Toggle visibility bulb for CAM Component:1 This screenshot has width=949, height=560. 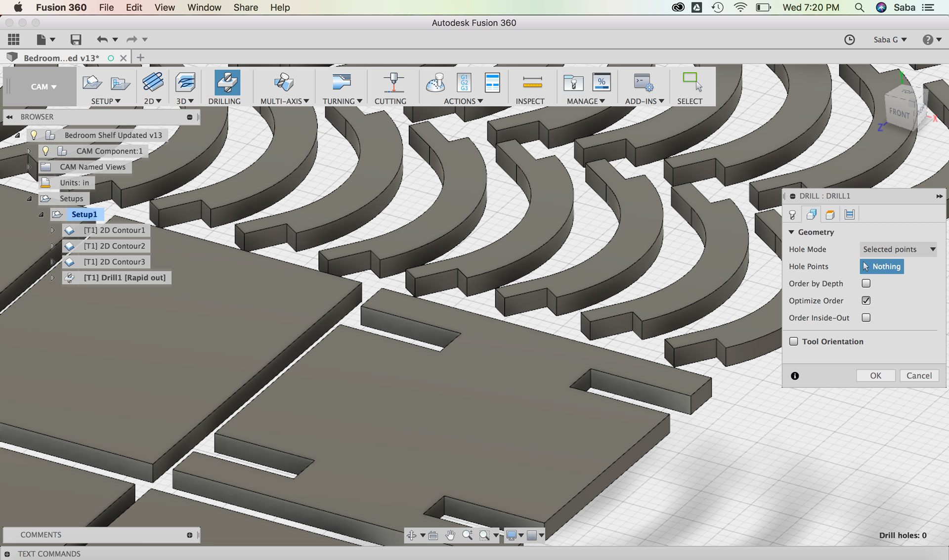(45, 151)
